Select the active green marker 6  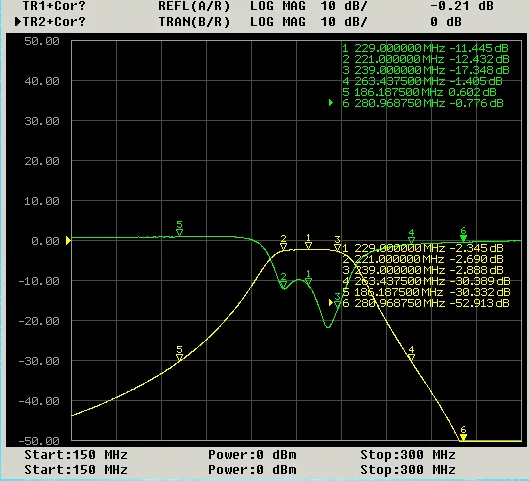(463, 234)
